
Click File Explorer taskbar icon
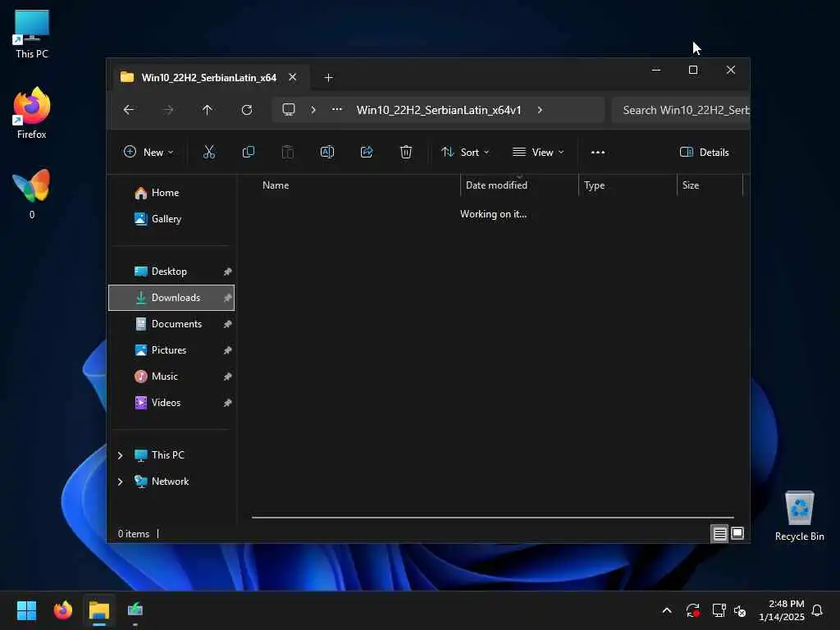[99, 610]
